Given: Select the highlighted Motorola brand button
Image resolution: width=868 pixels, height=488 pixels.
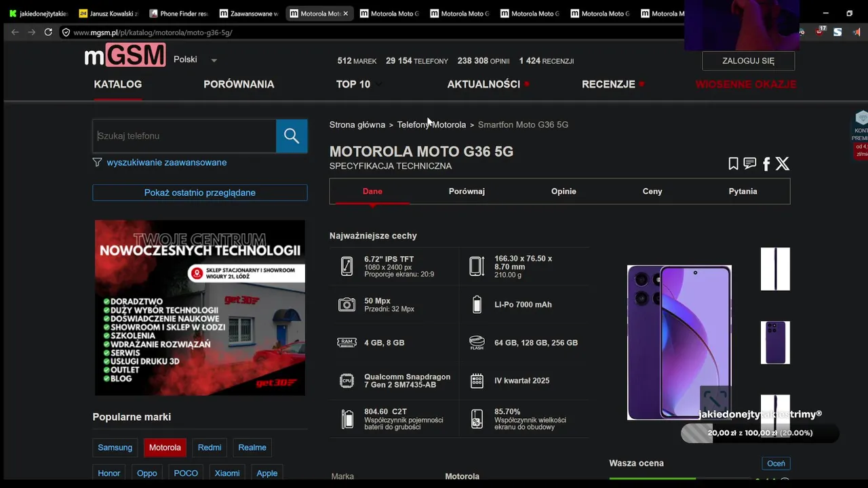Looking at the screenshot, I should 165,447.
